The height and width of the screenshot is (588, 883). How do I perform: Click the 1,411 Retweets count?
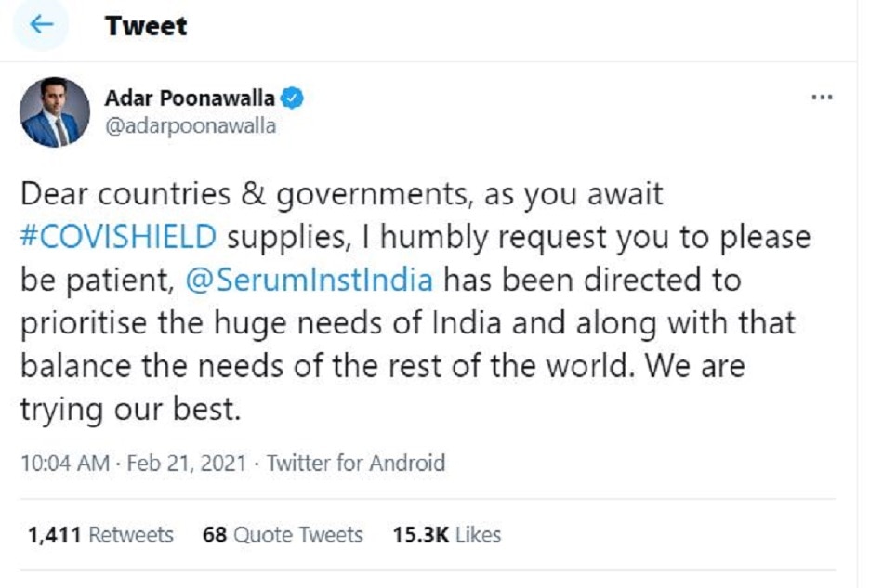click(99, 535)
